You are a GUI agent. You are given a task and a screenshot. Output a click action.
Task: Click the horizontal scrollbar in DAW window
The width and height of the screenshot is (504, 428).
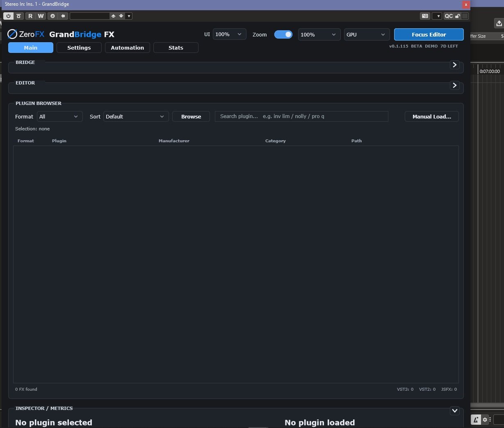point(487,405)
